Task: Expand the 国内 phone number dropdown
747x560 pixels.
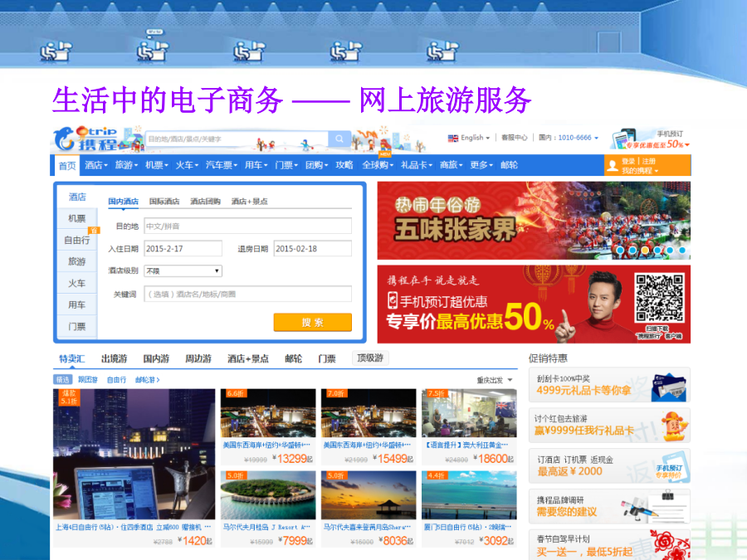Action: pyautogui.click(x=597, y=138)
